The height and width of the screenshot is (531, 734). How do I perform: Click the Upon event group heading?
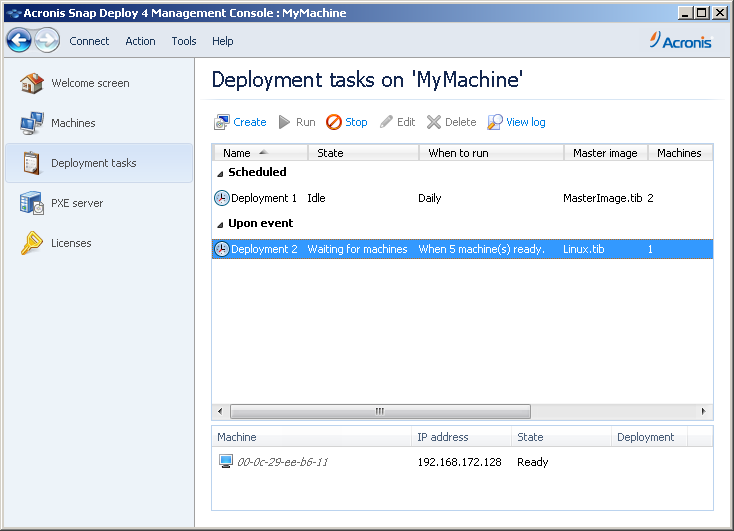(x=261, y=223)
